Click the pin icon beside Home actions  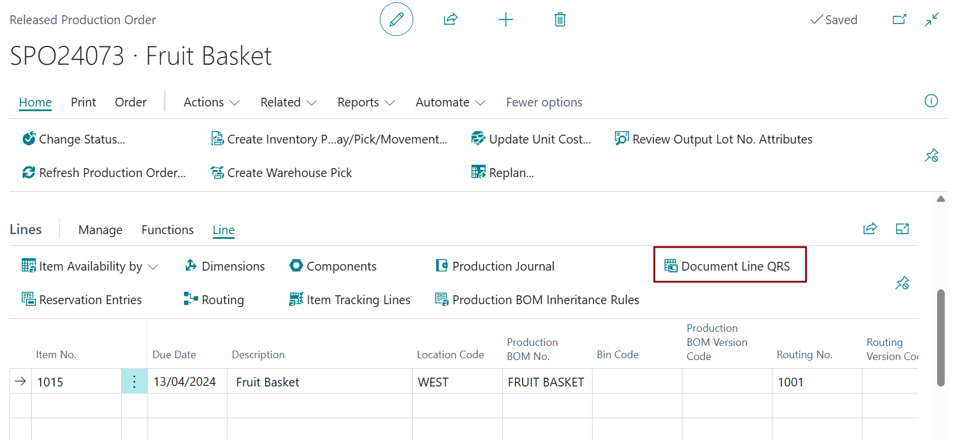pyautogui.click(x=932, y=155)
